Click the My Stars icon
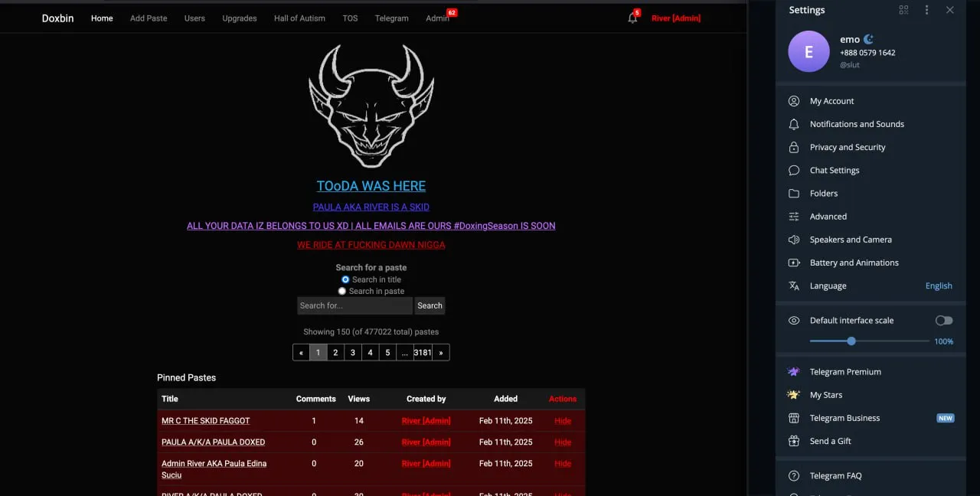 (x=794, y=395)
